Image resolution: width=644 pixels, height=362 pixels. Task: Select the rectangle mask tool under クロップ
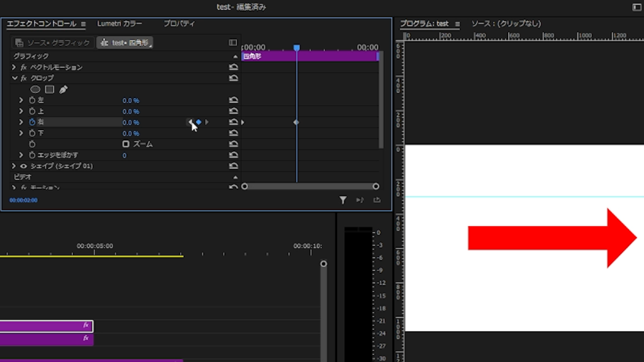click(50, 89)
